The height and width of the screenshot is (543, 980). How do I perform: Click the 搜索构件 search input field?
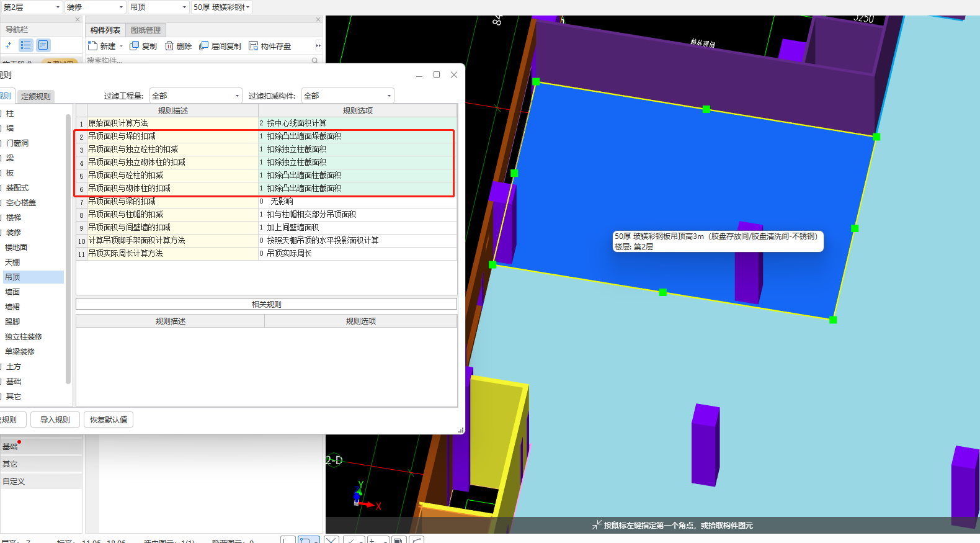[x=197, y=61]
